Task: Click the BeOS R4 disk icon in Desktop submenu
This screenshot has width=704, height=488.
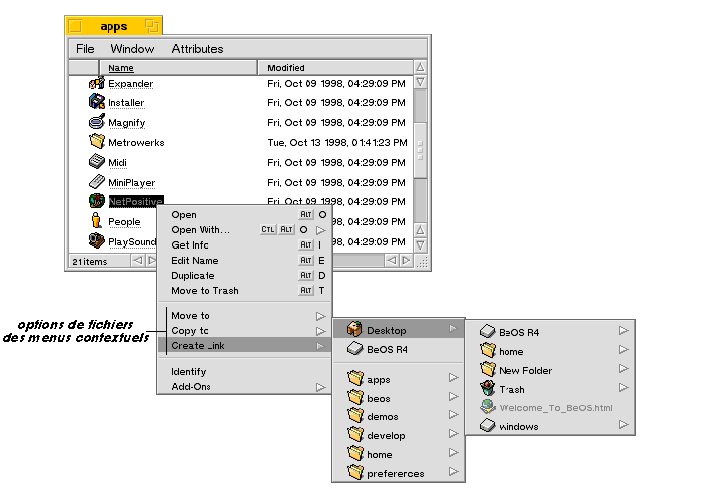Action: click(x=488, y=332)
